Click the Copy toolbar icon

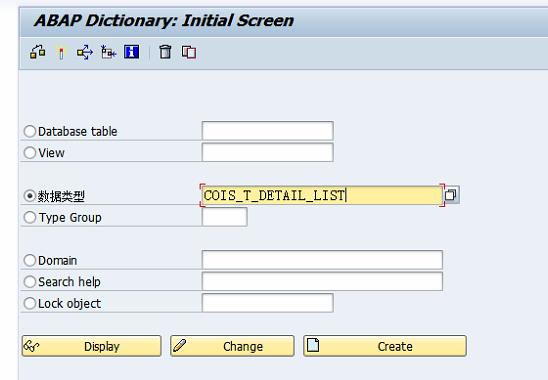coord(189,52)
